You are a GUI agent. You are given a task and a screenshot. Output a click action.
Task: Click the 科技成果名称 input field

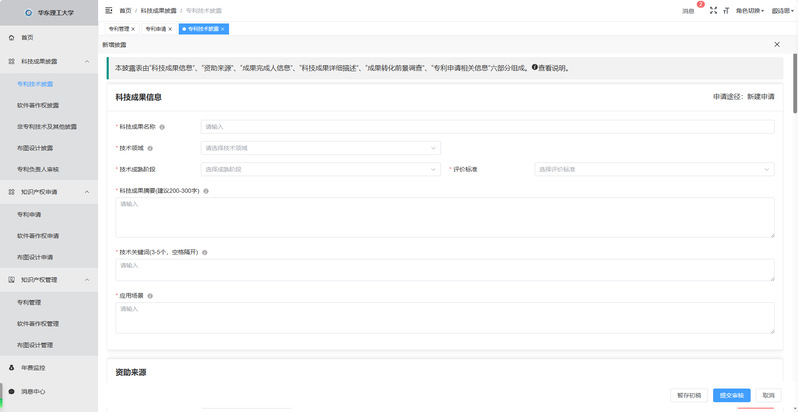487,127
